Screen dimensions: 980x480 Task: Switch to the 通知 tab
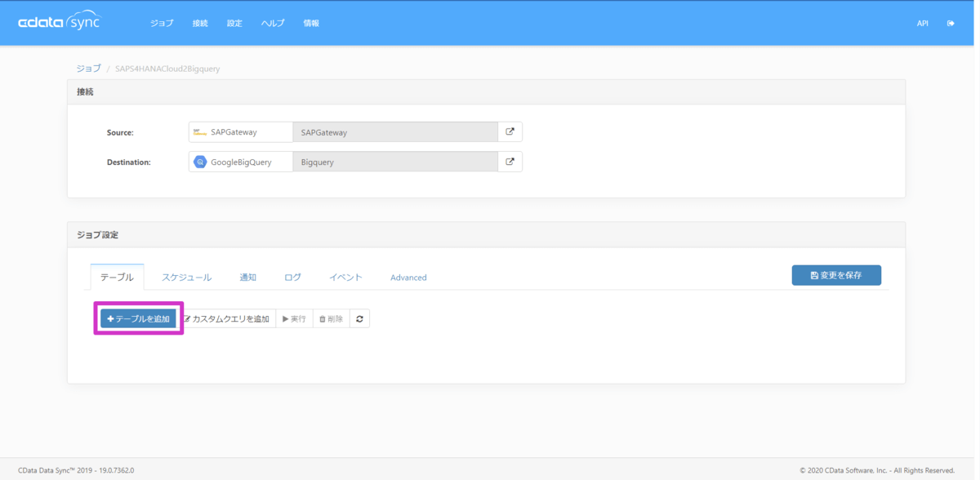pyautogui.click(x=247, y=277)
